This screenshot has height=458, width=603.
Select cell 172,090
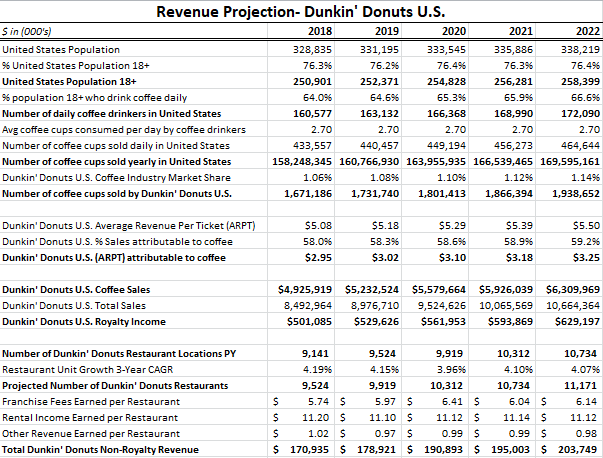(x=580, y=114)
